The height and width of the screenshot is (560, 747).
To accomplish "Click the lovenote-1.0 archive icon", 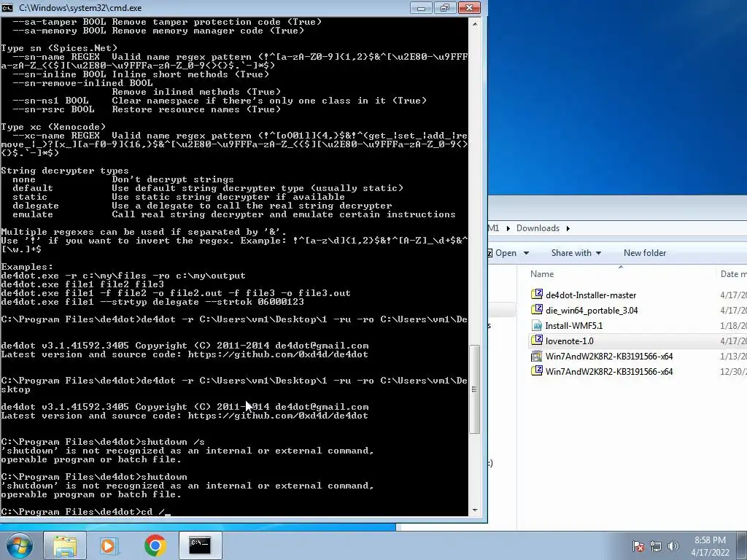I will click(x=537, y=341).
